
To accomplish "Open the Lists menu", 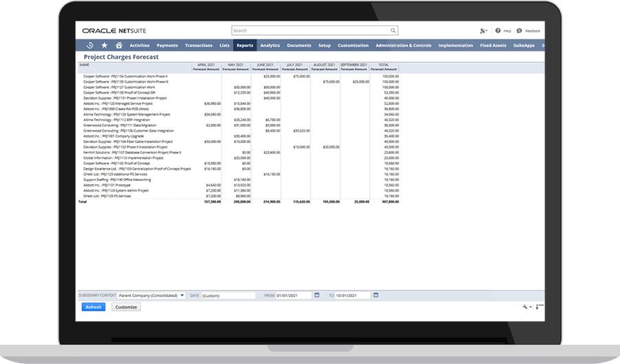I will [x=224, y=45].
